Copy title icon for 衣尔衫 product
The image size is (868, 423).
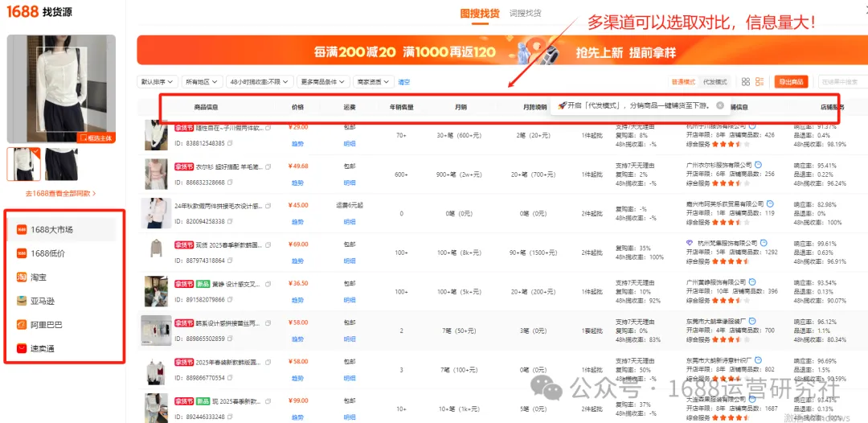click(268, 166)
